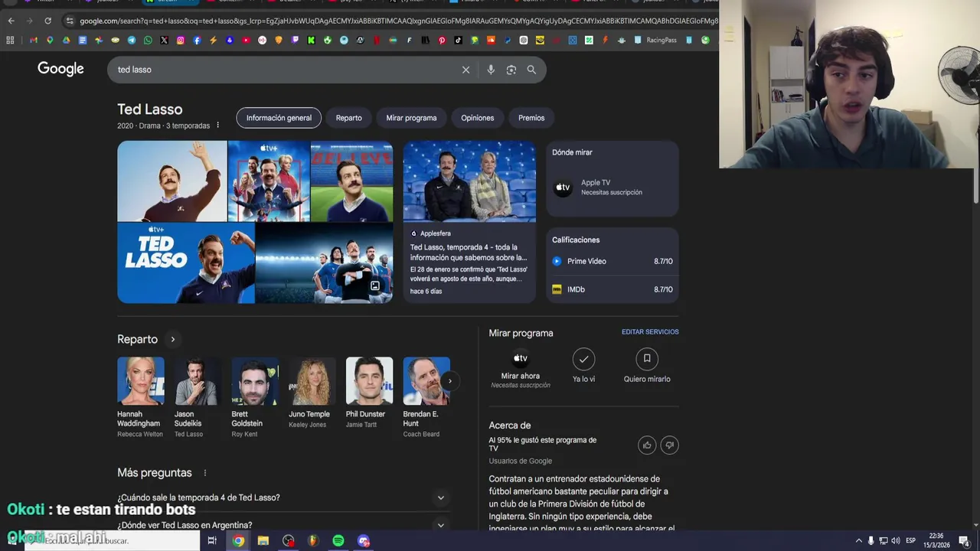Open Más preguntas three-dot options
The width and height of the screenshot is (980, 551).
204,473
